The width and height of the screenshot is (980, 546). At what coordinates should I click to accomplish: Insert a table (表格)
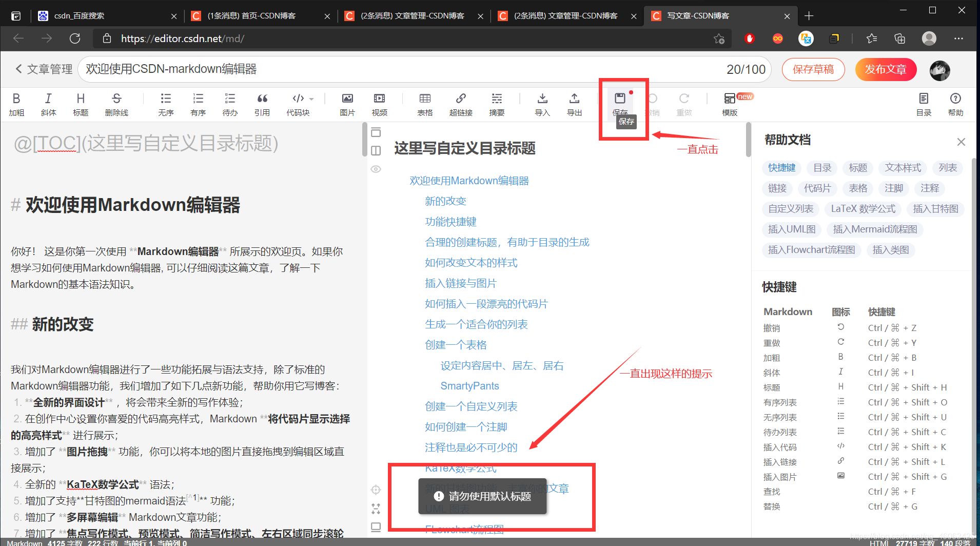tap(425, 104)
